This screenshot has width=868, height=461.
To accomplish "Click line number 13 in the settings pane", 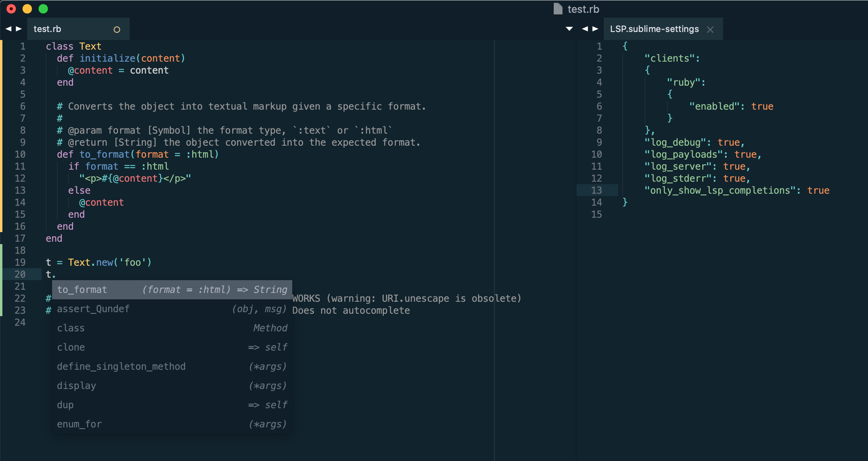I will 597,190.
